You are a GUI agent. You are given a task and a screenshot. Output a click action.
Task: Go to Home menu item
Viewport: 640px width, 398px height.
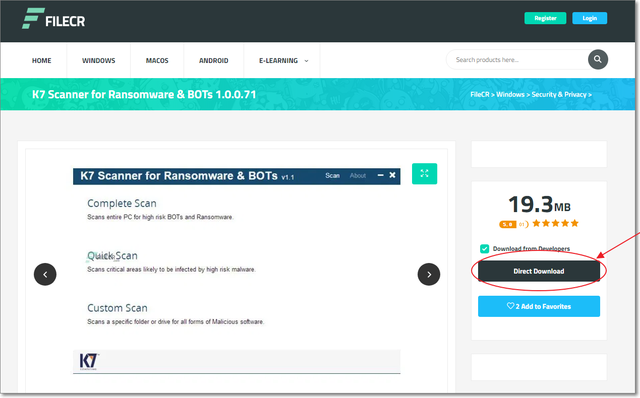pos(42,60)
